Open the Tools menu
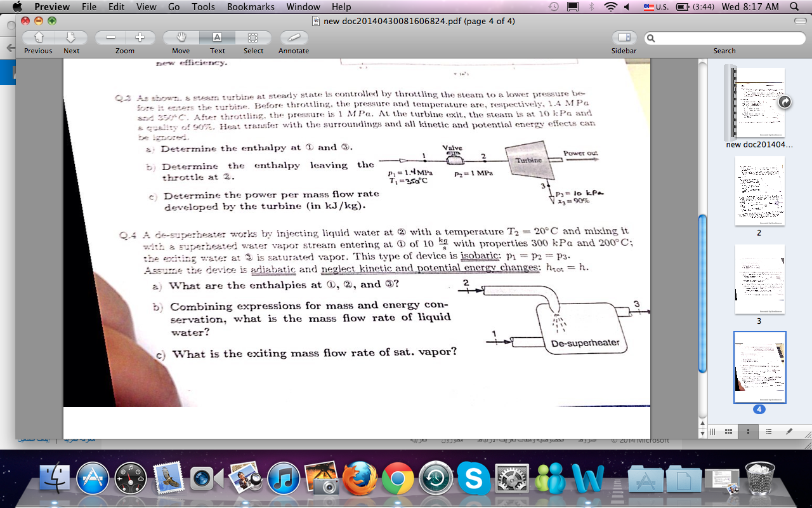The width and height of the screenshot is (812, 508). [203, 7]
